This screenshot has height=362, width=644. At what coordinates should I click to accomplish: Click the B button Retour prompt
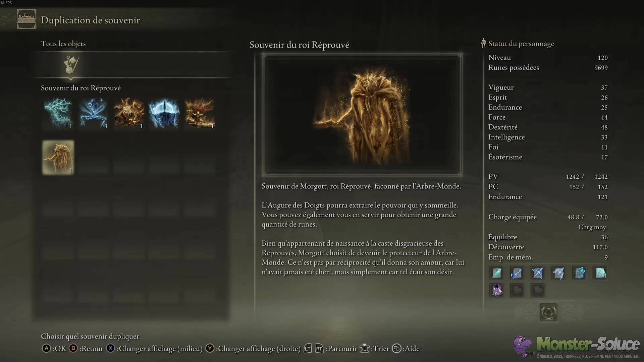pos(86,349)
